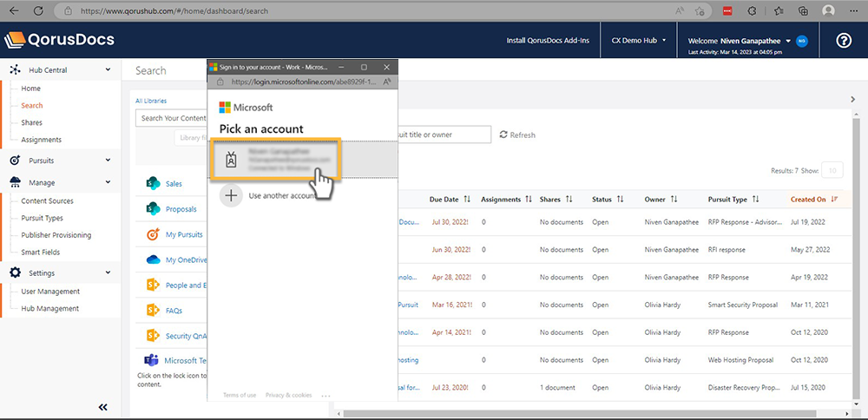Select Search in the sidebar

31,105
